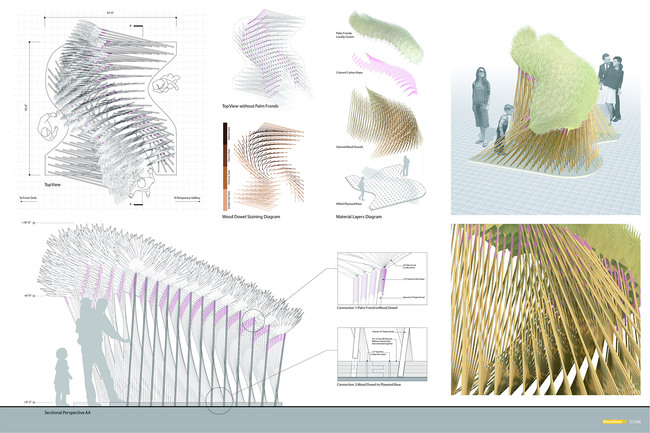Click the 'Palm Fronds, Locally Grown' label
This screenshot has width=650, height=433.
point(344,35)
